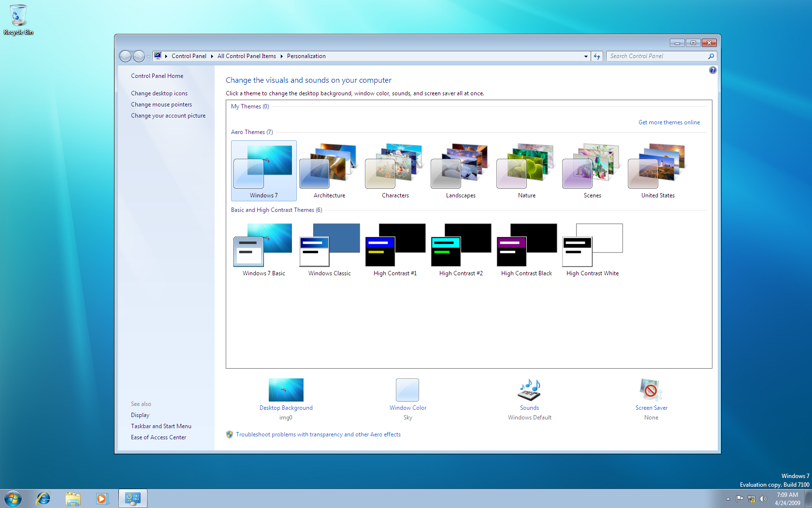Select the Sky Window Color swatch

tap(407, 389)
